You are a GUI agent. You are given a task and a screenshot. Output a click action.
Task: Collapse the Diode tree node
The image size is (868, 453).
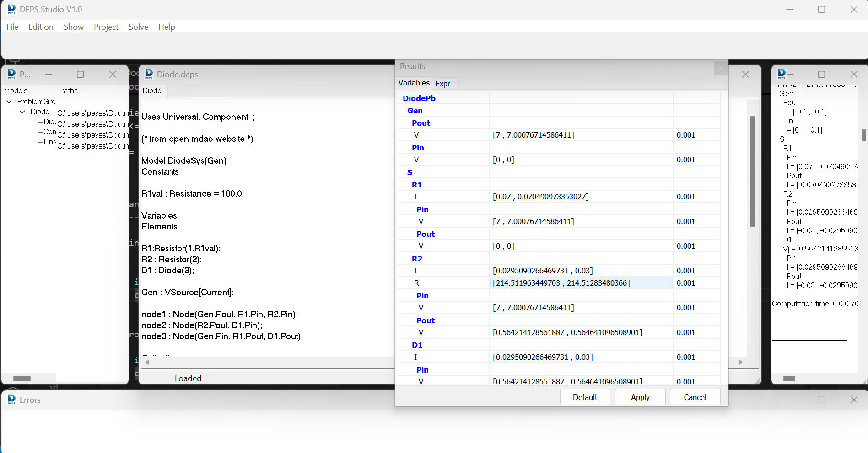tap(22, 112)
